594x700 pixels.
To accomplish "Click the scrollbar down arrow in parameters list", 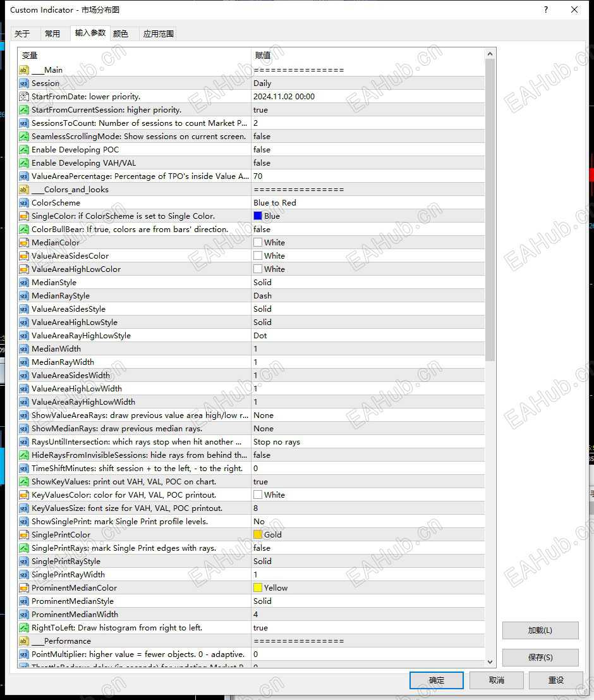I will pos(491,661).
